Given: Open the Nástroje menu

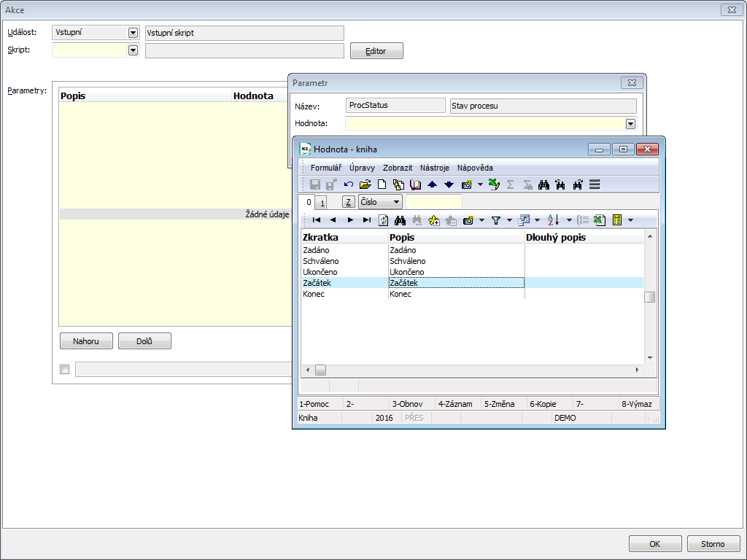Looking at the screenshot, I should [435, 168].
